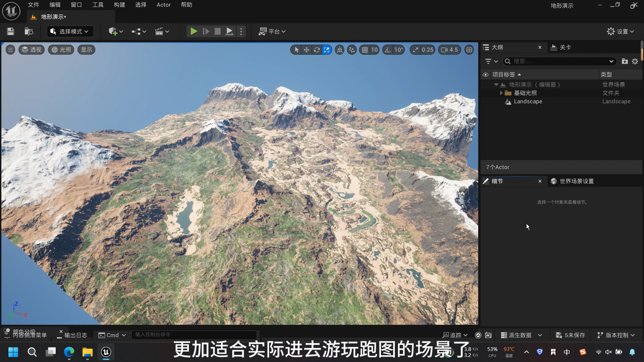This screenshot has height=362, width=644.
Task: Click the save current level icon
Action: (10, 31)
